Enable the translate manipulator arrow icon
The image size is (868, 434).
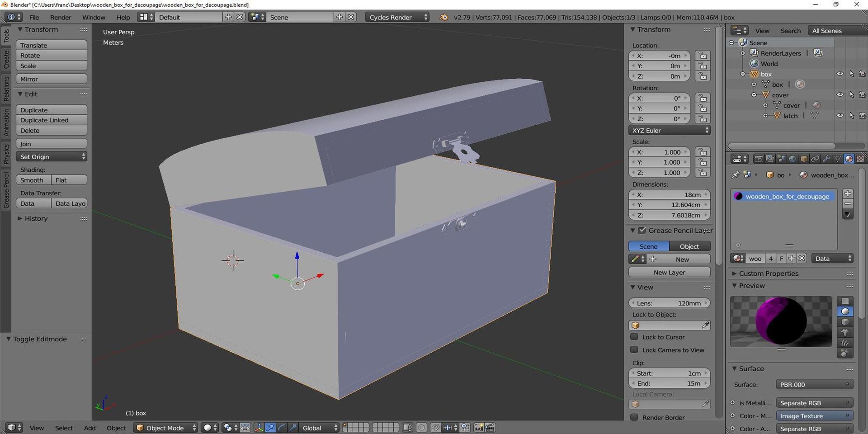pyautogui.click(x=270, y=428)
